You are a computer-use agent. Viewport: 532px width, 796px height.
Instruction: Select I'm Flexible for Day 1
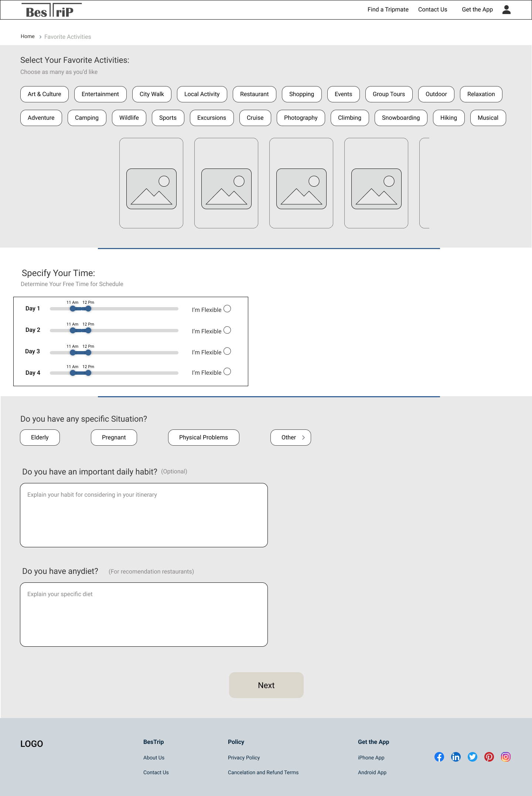pos(227,309)
